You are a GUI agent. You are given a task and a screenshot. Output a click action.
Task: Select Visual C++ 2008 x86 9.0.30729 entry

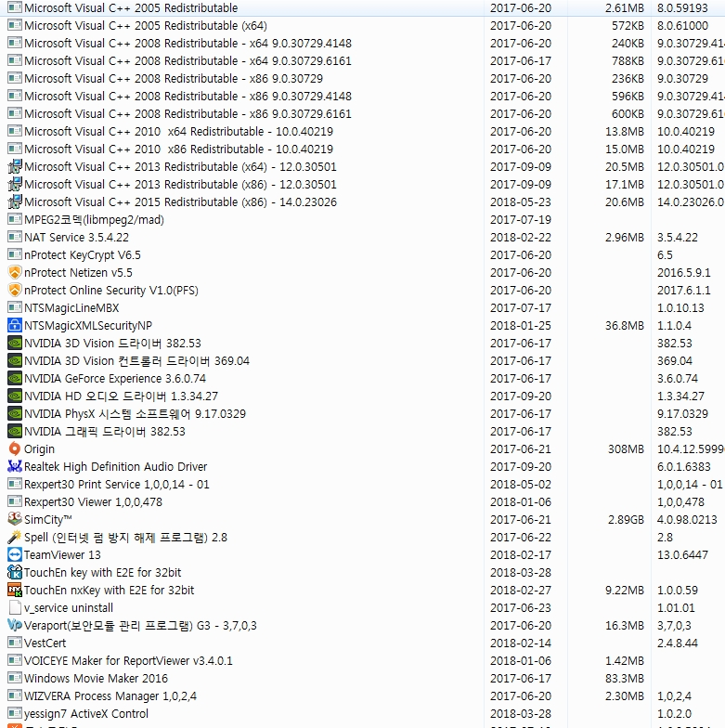click(174, 78)
